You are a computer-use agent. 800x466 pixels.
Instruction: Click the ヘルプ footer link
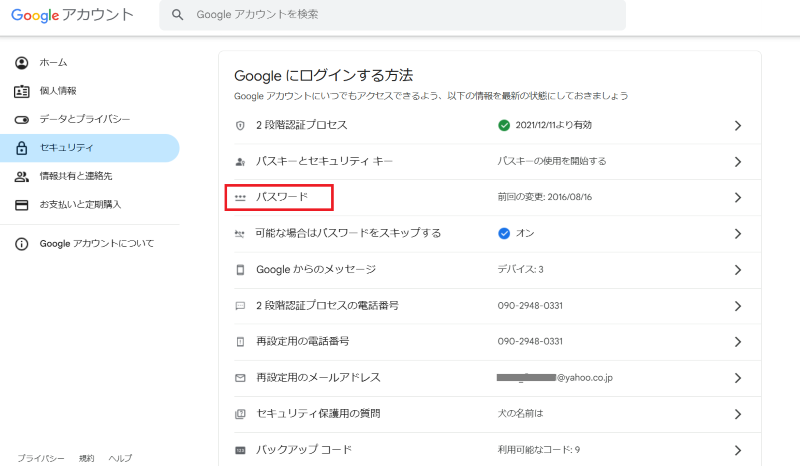[x=120, y=458]
